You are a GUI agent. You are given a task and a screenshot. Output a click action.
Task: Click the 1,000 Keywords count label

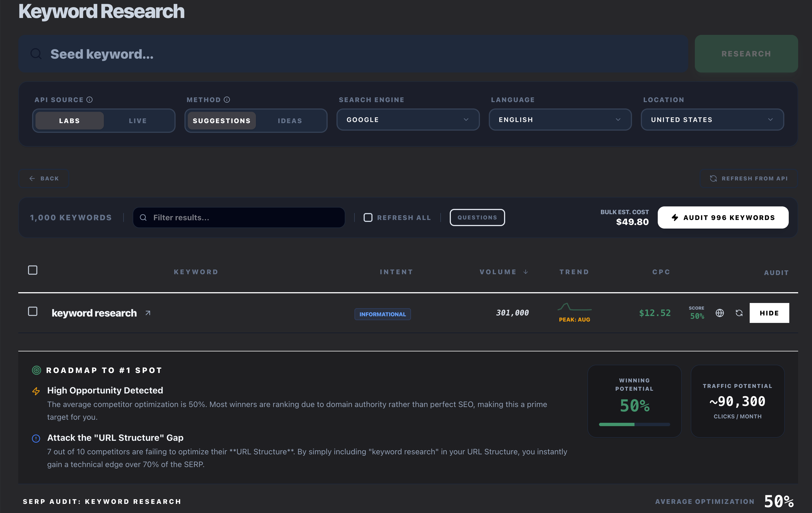(x=71, y=217)
